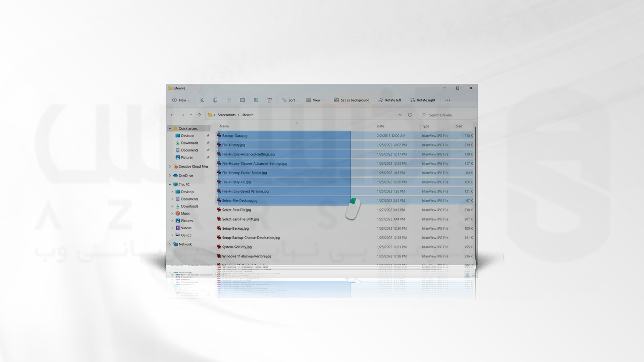The image size is (644, 362).
Task: Open the More options menu (...)
Action: (x=448, y=100)
